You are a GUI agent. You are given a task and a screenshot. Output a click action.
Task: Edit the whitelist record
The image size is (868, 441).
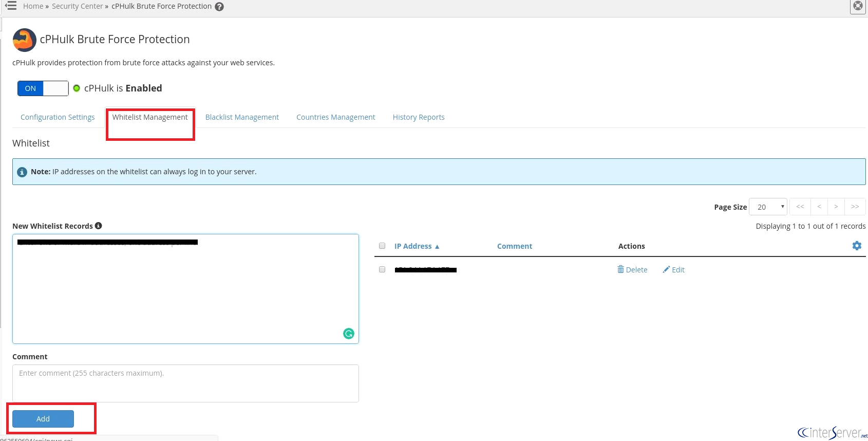(x=673, y=270)
